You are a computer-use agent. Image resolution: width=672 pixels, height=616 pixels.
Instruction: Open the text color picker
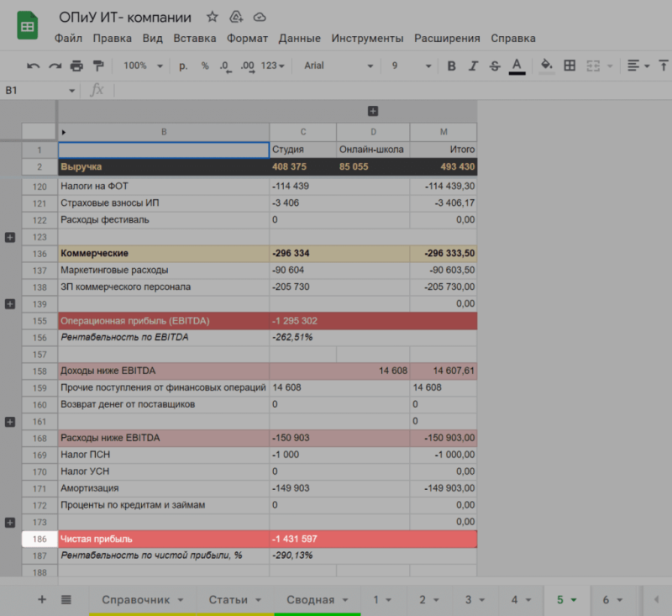517,66
